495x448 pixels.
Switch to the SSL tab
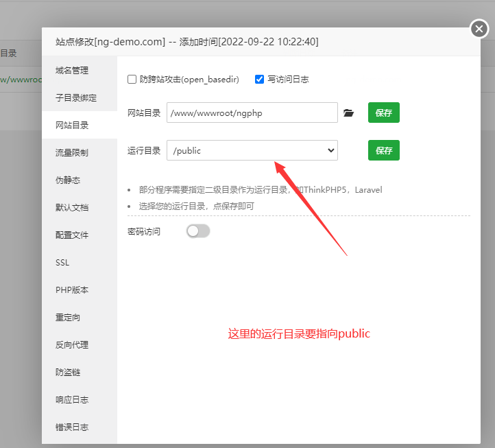pyautogui.click(x=62, y=263)
